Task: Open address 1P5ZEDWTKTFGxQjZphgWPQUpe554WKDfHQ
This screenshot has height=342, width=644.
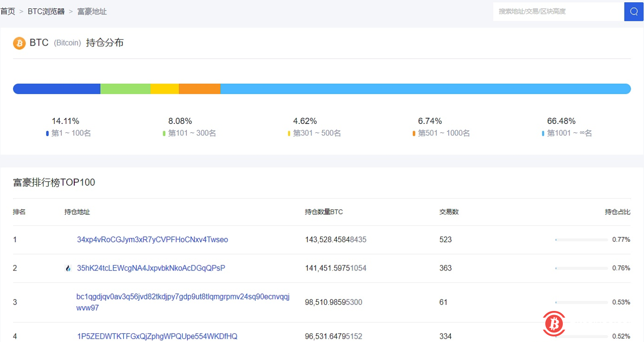Action: (x=157, y=336)
